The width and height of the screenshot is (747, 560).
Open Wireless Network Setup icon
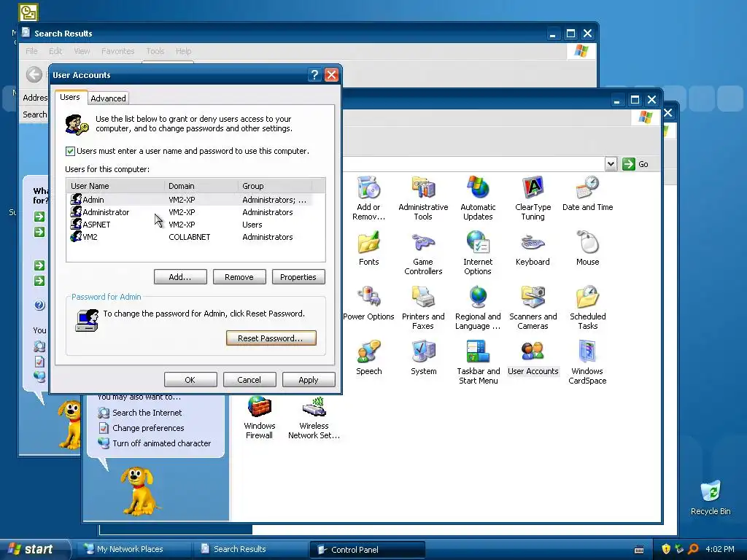(314, 417)
